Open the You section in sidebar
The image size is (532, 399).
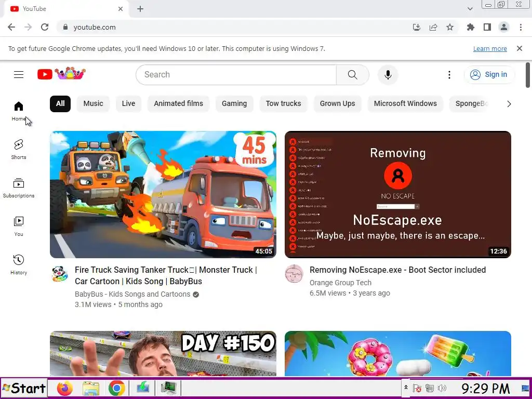pos(19,227)
